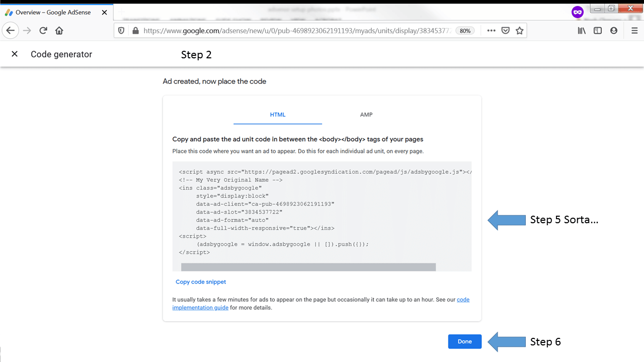The width and height of the screenshot is (644, 362).
Task: Show site security padlock info
Action: (135, 31)
